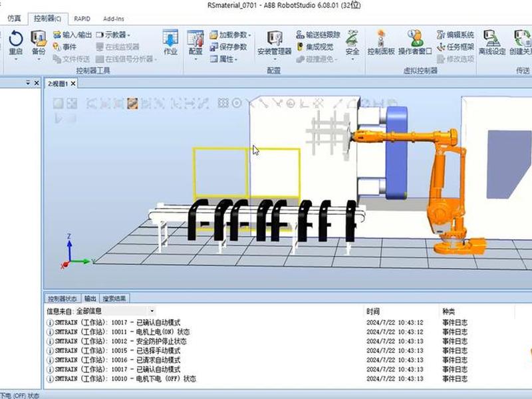Open the 安装管理器 installation manager

tap(275, 43)
